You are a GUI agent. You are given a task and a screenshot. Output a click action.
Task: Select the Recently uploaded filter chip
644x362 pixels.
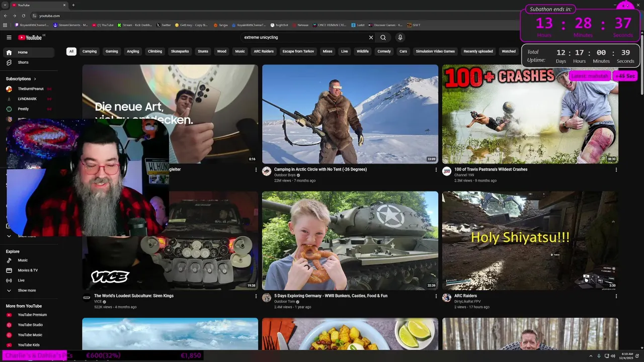[x=478, y=51]
